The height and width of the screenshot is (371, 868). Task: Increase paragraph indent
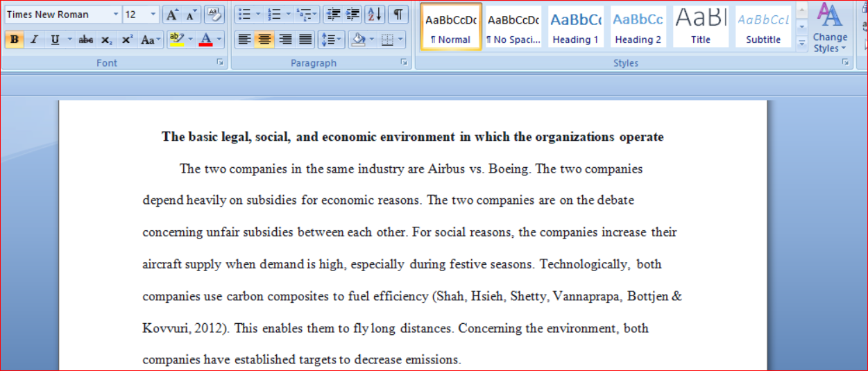[x=352, y=15]
